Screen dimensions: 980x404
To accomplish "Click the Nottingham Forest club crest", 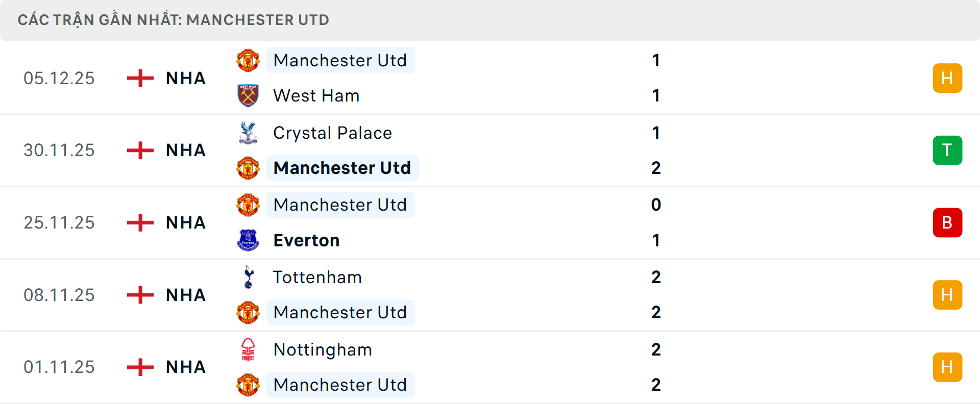I will pyautogui.click(x=248, y=349).
